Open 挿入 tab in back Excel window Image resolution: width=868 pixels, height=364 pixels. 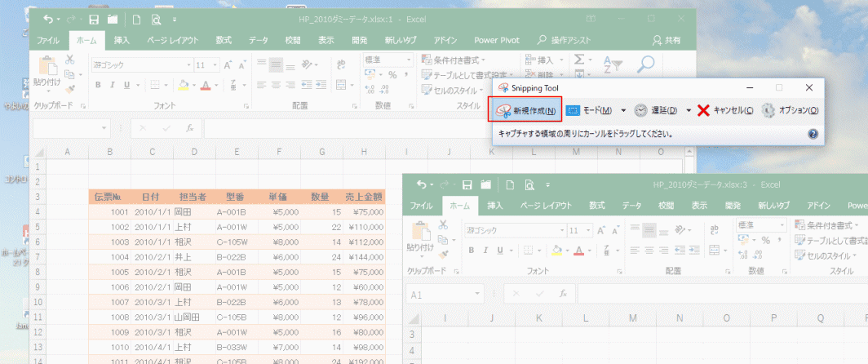[x=122, y=41]
